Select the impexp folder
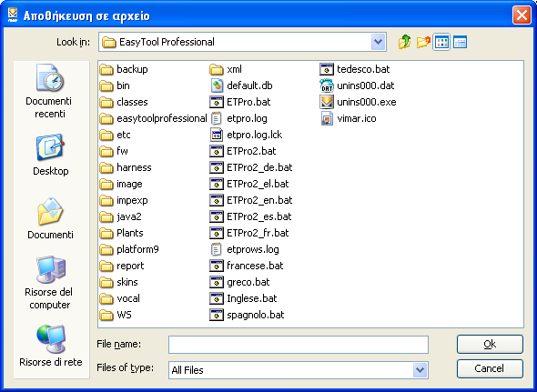The height and width of the screenshot is (392, 537). [x=124, y=200]
